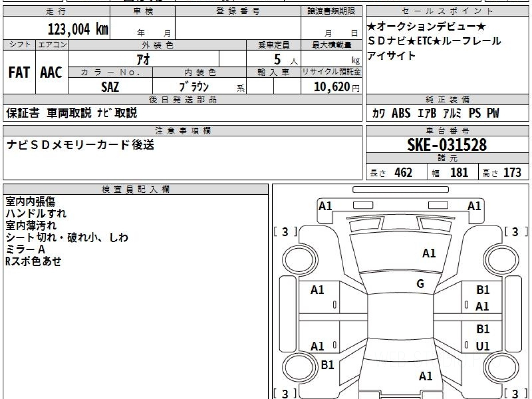Click the U1 mark on the diagram

pyautogui.click(x=482, y=346)
